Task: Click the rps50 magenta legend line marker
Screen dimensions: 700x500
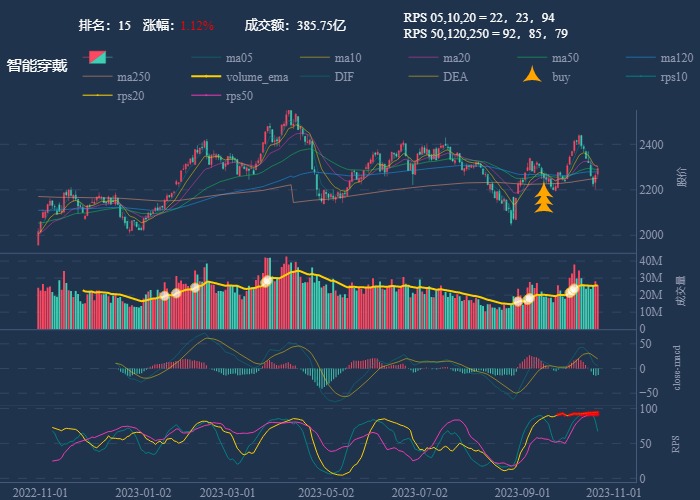Action: (208, 97)
